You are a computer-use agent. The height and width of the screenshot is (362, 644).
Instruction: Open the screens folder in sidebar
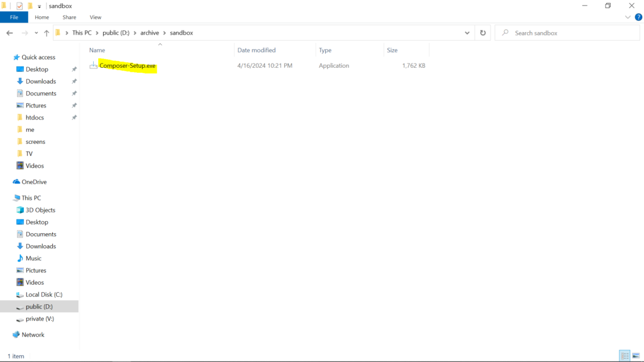point(35,141)
